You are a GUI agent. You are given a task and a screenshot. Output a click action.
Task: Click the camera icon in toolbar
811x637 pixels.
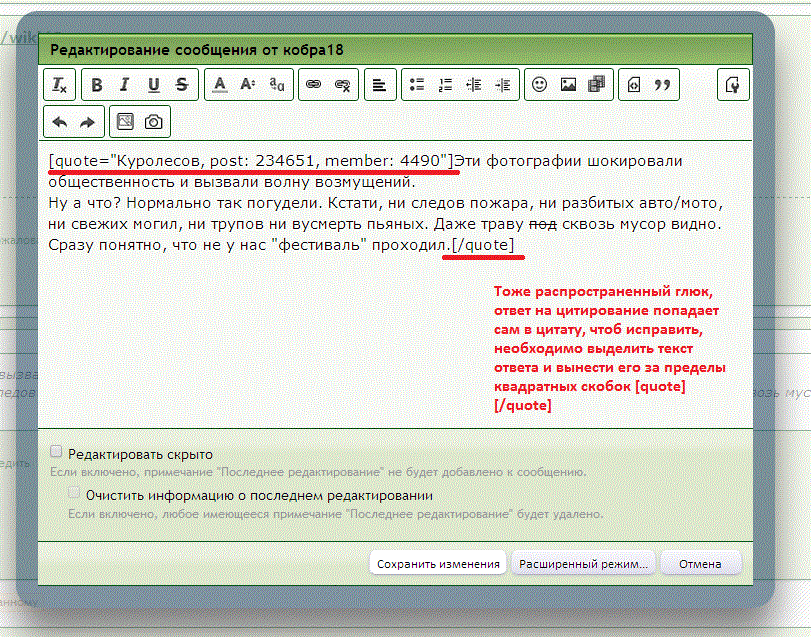click(153, 122)
